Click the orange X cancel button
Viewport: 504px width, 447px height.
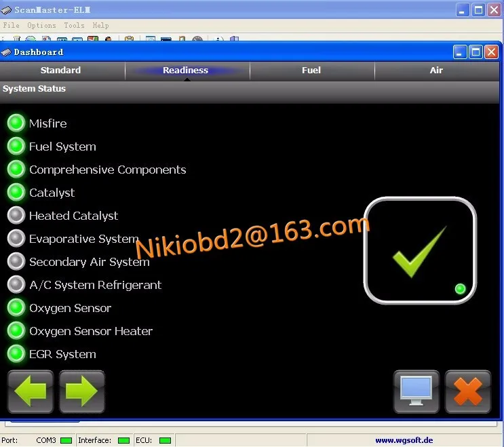click(467, 391)
